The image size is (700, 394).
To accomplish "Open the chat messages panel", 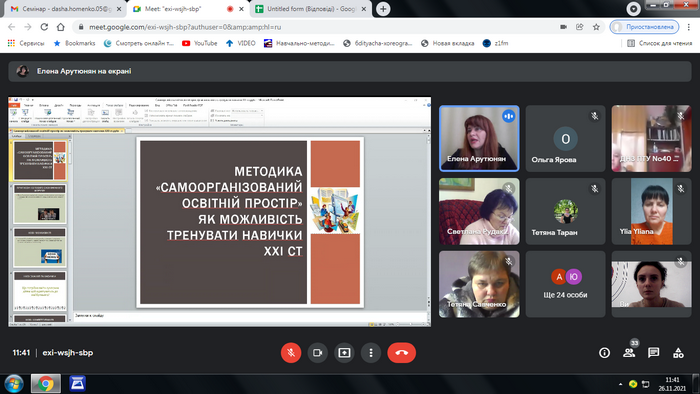I will (654, 353).
